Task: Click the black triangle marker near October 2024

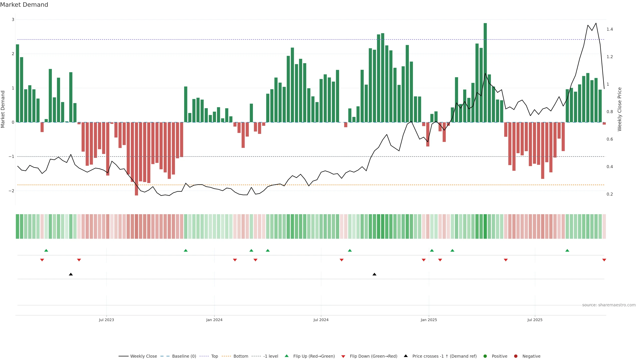Action: click(374, 274)
